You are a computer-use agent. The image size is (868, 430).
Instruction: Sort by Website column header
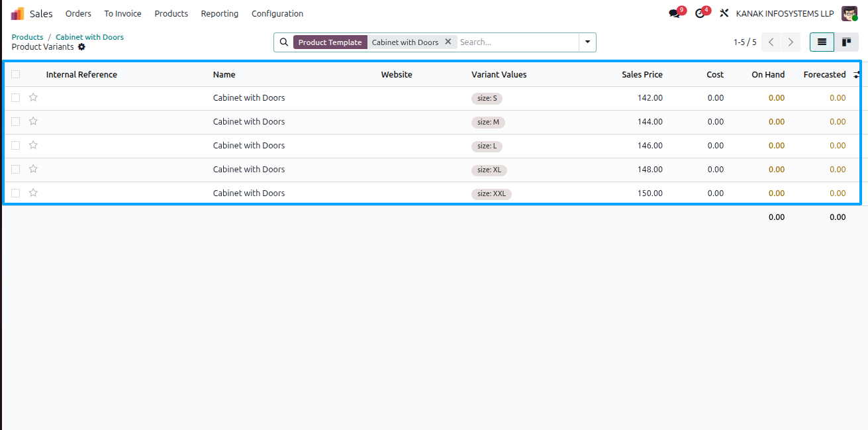tap(397, 75)
